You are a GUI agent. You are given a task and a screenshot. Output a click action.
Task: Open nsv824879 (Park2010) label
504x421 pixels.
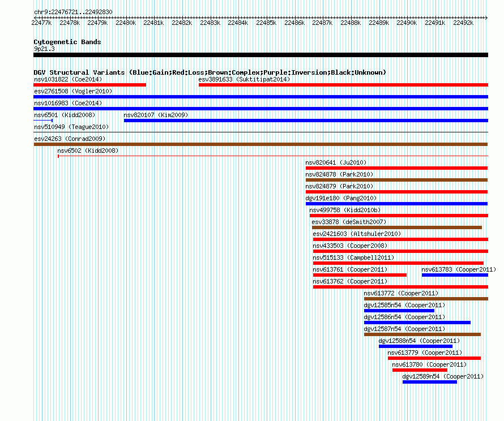(339, 186)
